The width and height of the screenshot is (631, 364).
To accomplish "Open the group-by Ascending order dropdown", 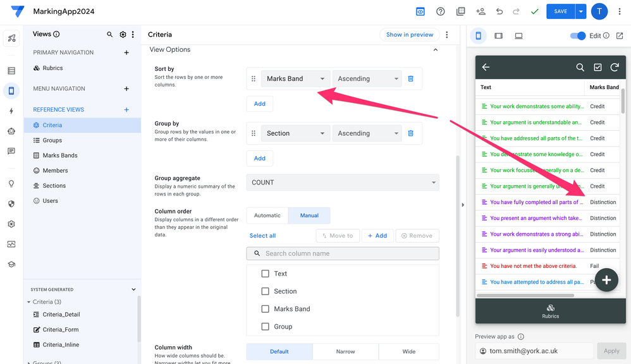I will click(367, 133).
